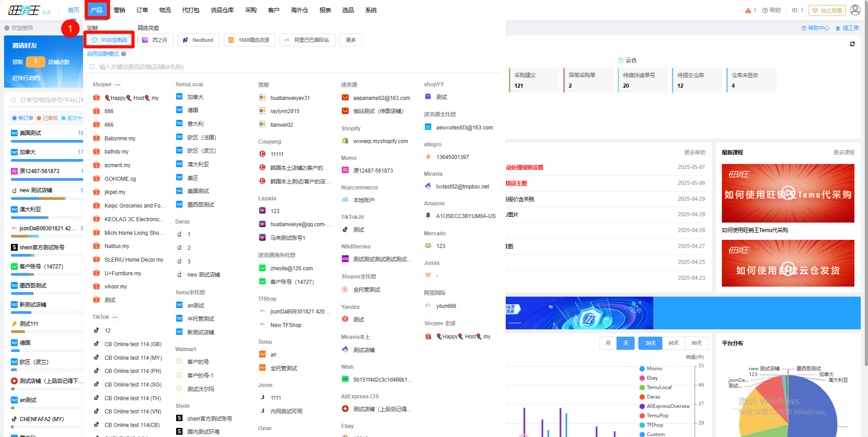Select the 60天 time range

[x=674, y=343]
